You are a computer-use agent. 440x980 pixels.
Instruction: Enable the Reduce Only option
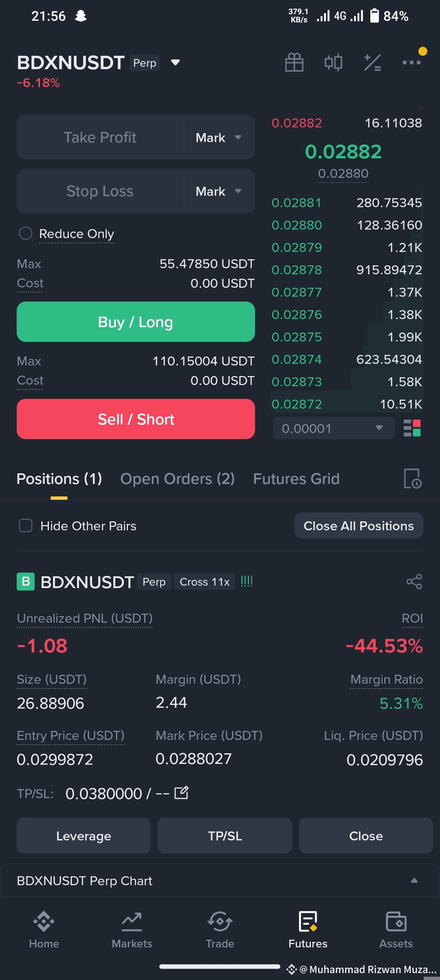(26, 233)
